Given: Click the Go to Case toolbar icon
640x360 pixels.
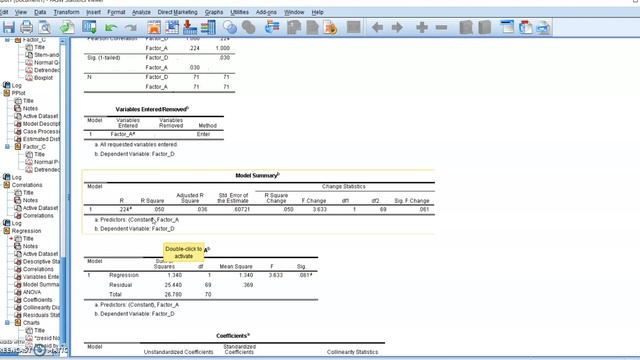Looking at the screenshot, I should pos(172,27).
